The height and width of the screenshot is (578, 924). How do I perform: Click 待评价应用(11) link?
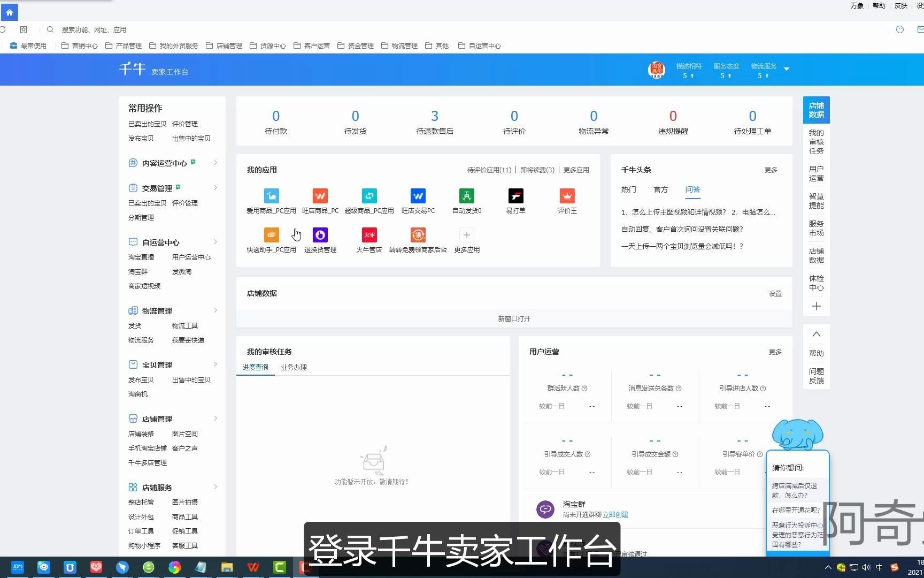click(489, 170)
